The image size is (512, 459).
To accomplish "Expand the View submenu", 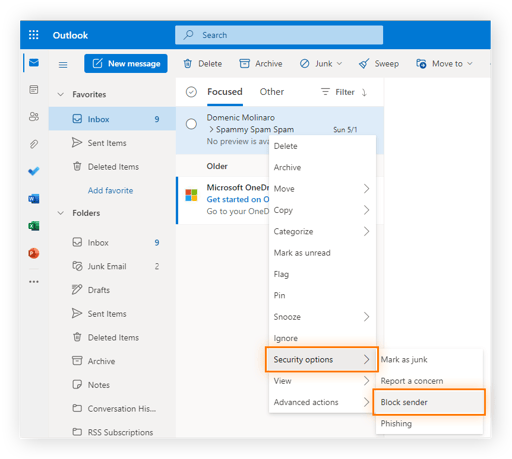I will 322,381.
